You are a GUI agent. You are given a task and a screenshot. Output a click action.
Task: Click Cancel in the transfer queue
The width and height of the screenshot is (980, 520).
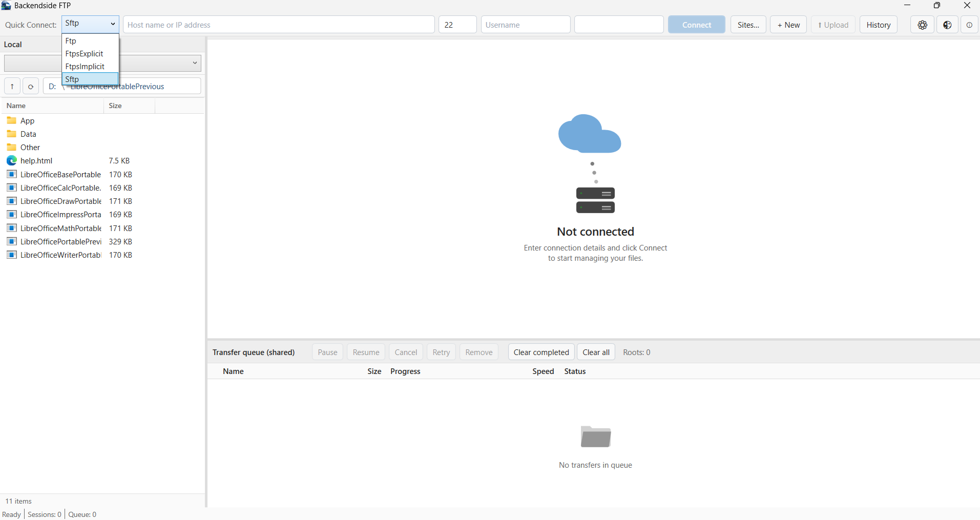click(x=406, y=352)
